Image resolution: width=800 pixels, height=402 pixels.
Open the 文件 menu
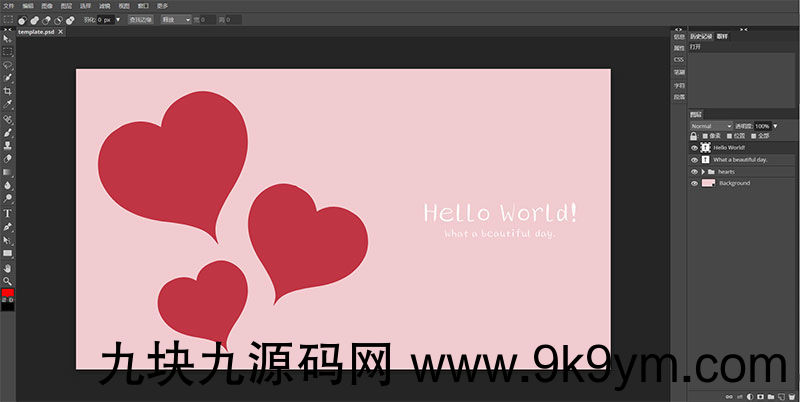tap(9, 6)
